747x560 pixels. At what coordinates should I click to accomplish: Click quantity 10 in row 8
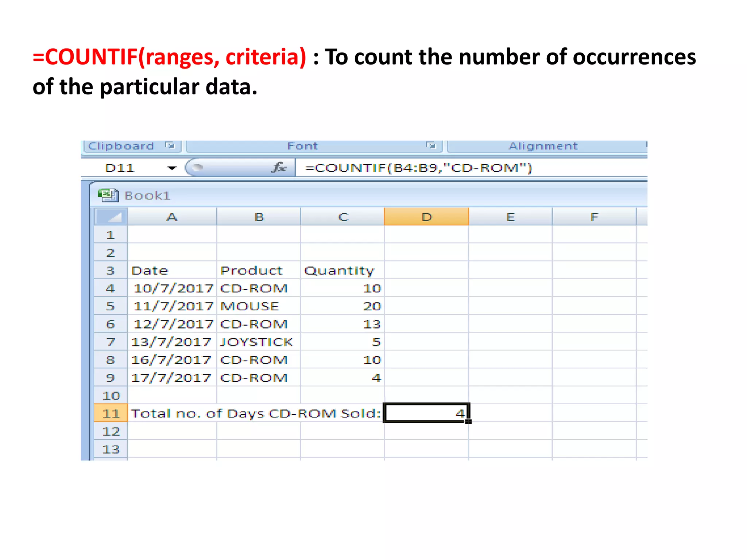coord(342,359)
